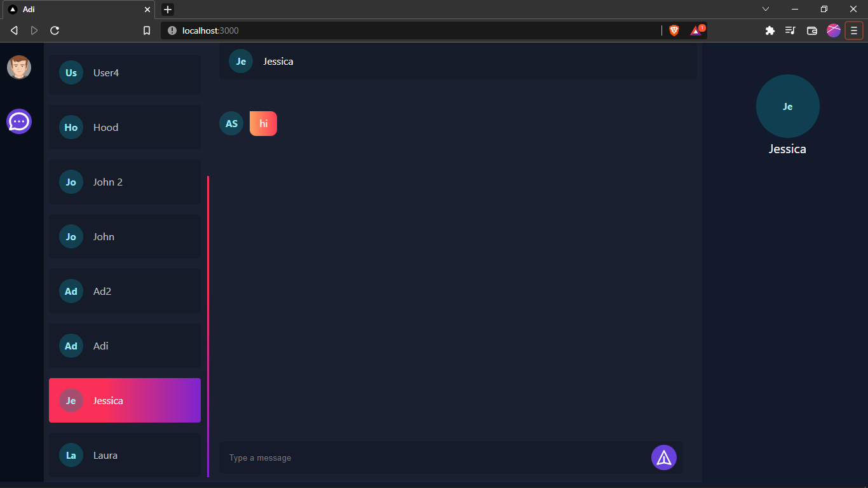Open the browser extensions puzzle icon
The width and height of the screenshot is (868, 488).
click(770, 30)
